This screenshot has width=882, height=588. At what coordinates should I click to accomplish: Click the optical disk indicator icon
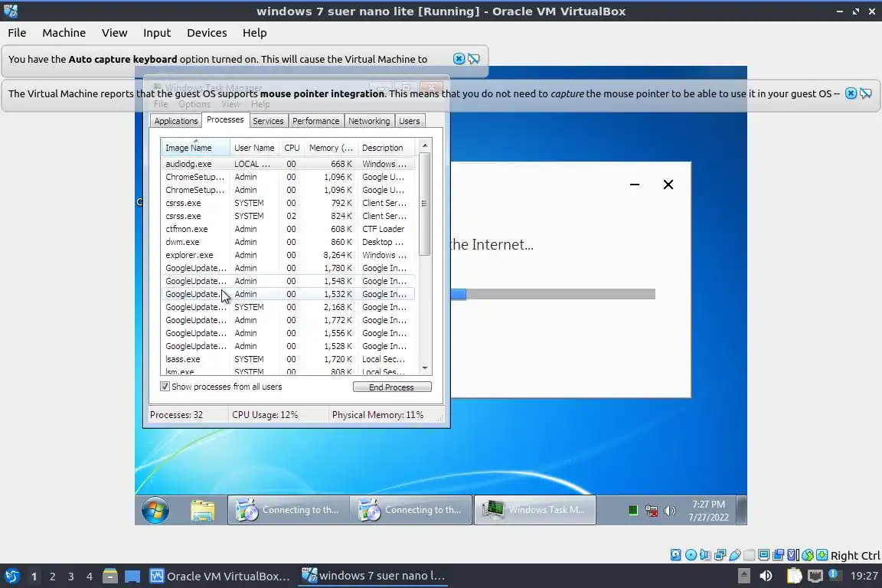(691, 555)
